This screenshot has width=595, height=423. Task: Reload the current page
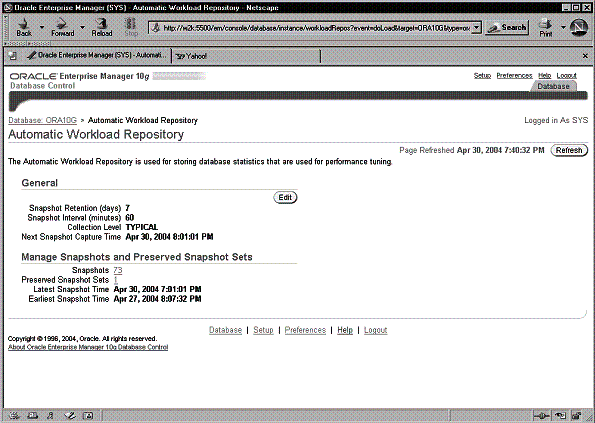click(102, 27)
